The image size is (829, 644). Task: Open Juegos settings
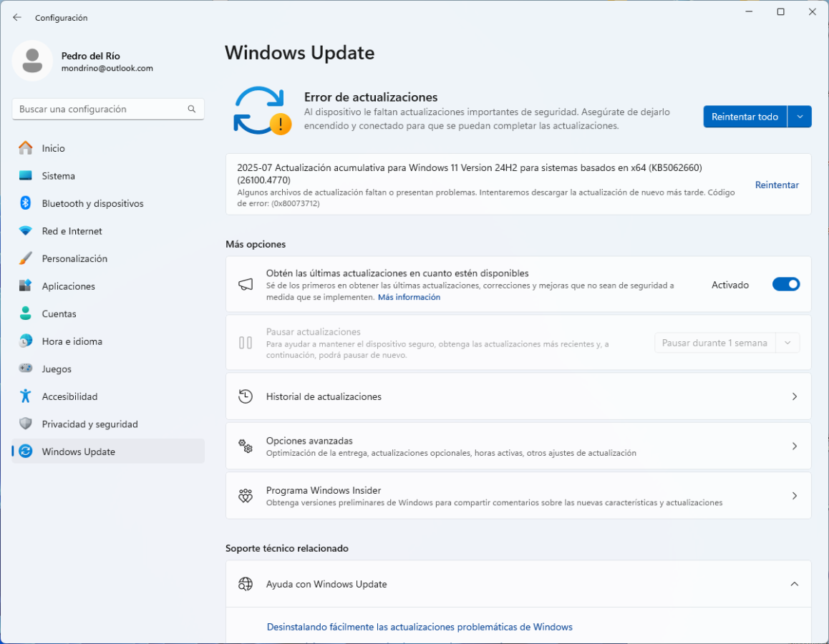pyautogui.click(x=108, y=369)
